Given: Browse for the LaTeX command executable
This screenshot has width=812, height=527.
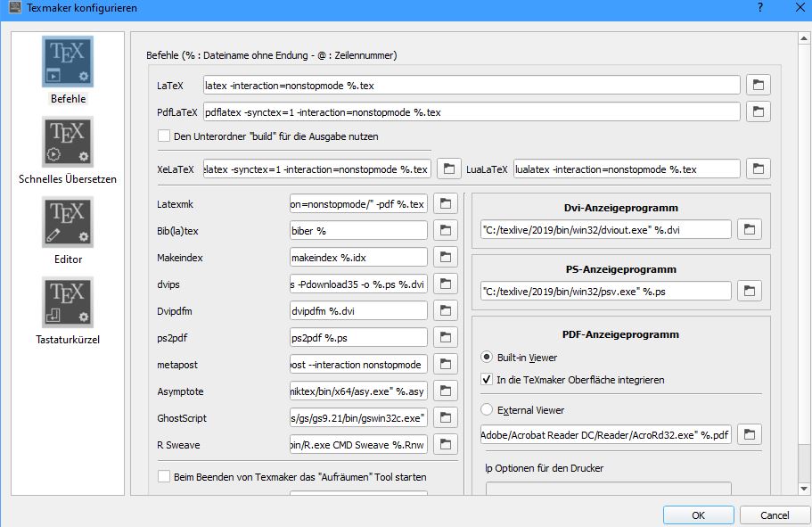Looking at the screenshot, I should 758,85.
